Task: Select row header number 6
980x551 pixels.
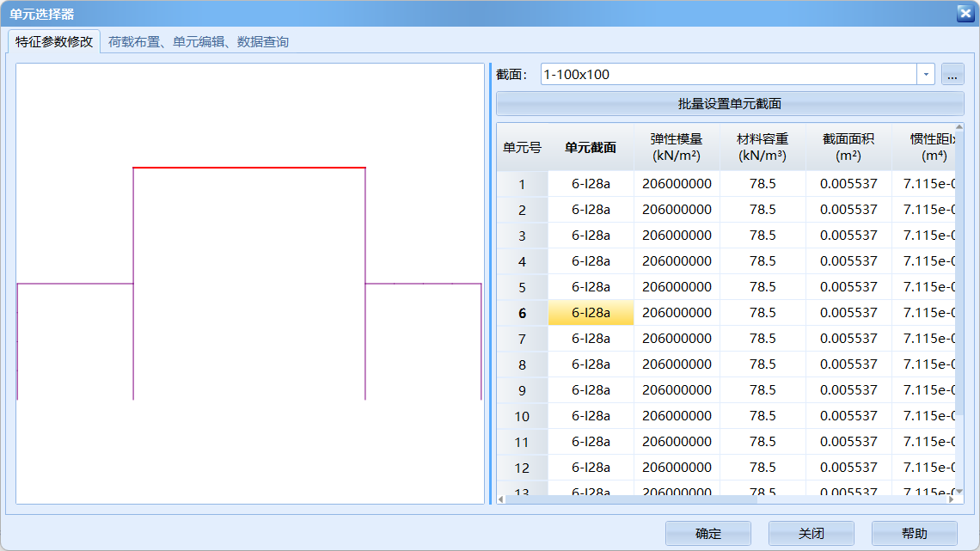Action: [x=522, y=313]
